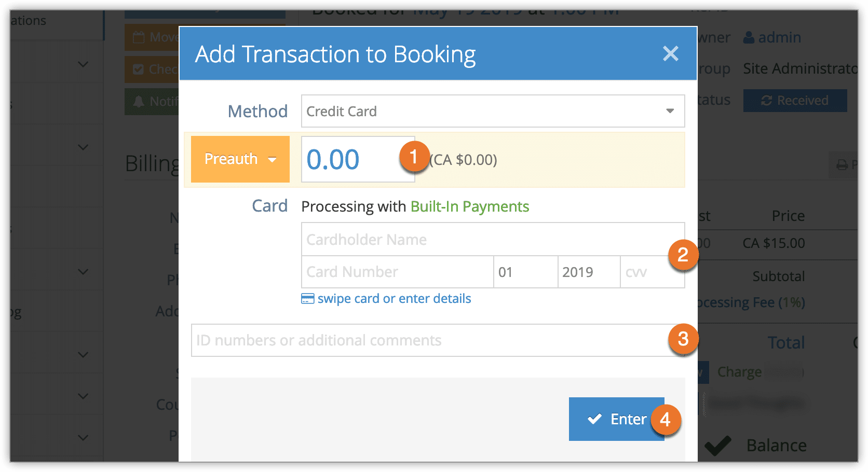This screenshot has height=472, width=868.
Task: Select the expiry month 01 field
Action: pos(525,272)
